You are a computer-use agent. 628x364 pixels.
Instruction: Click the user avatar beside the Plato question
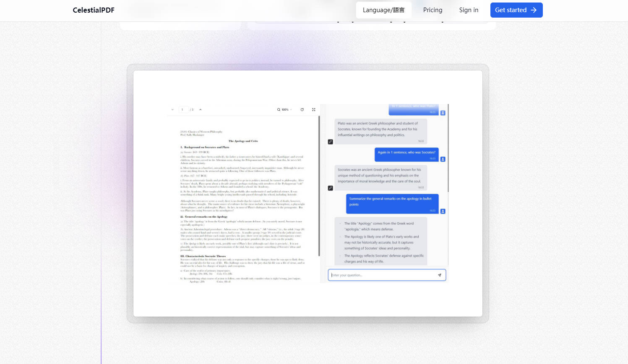(x=443, y=112)
